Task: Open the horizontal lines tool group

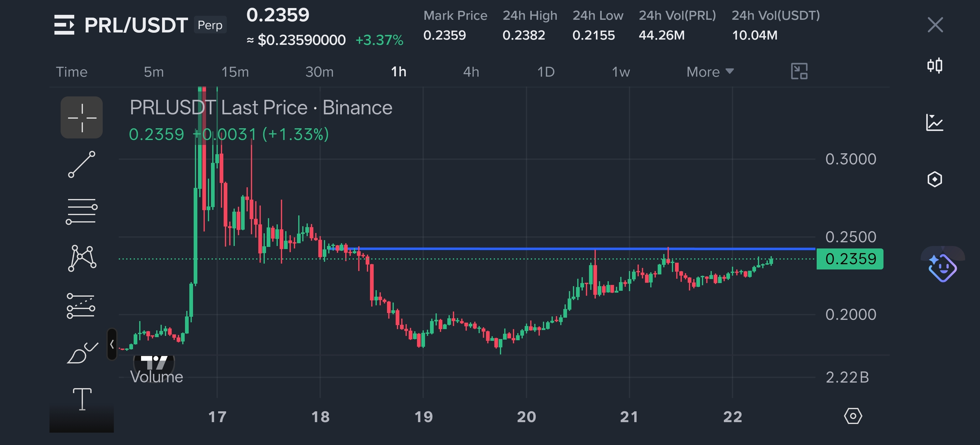Action: [x=81, y=211]
